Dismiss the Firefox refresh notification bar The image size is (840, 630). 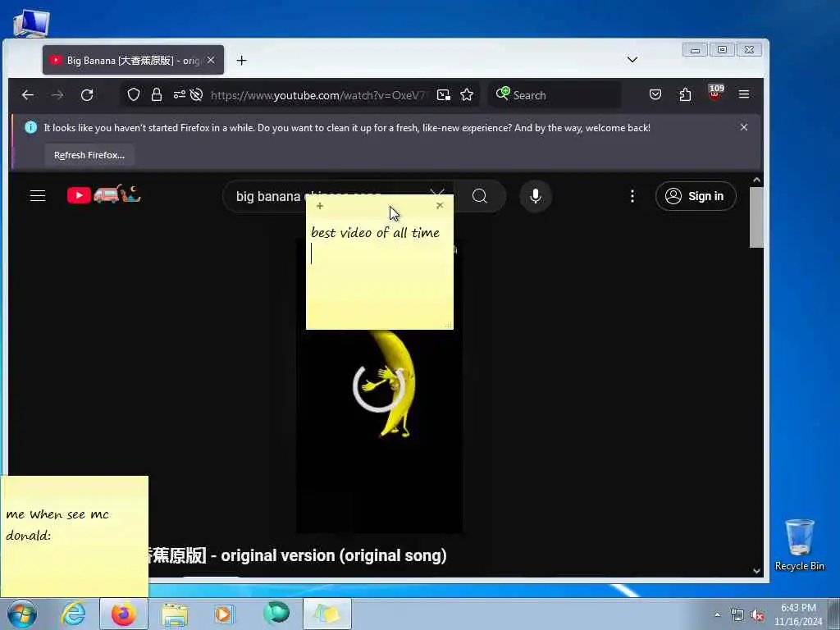(x=743, y=127)
